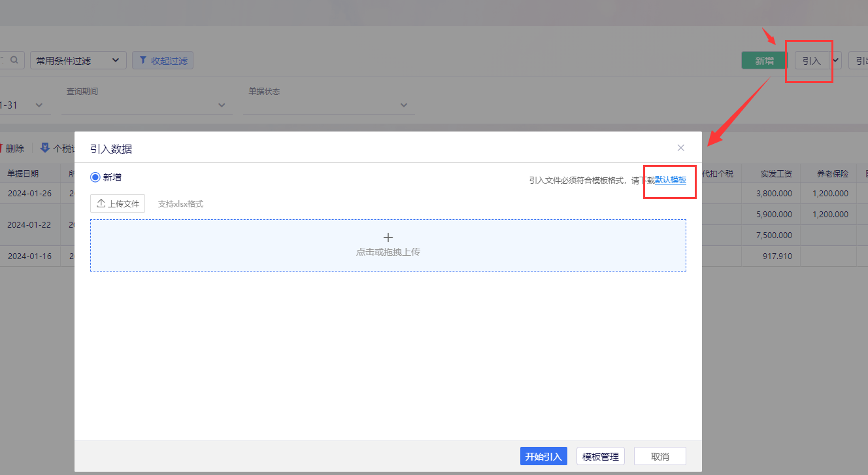Click the 取消 button
This screenshot has width=868, height=475.
[660, 456]
